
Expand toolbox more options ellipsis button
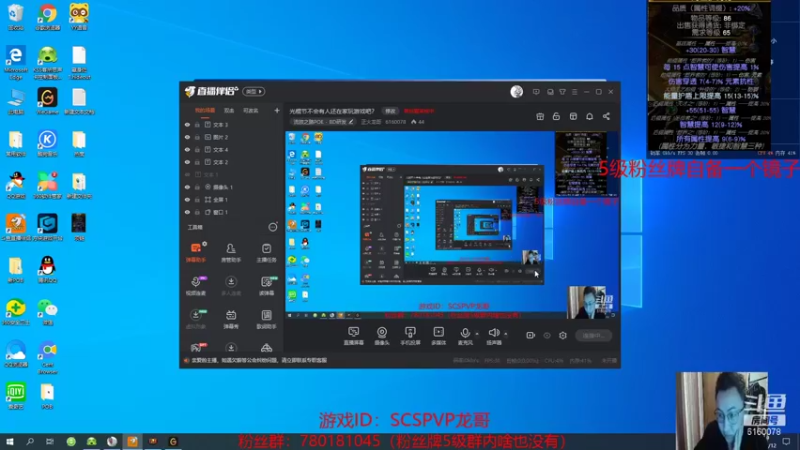[x=273, y=227]
